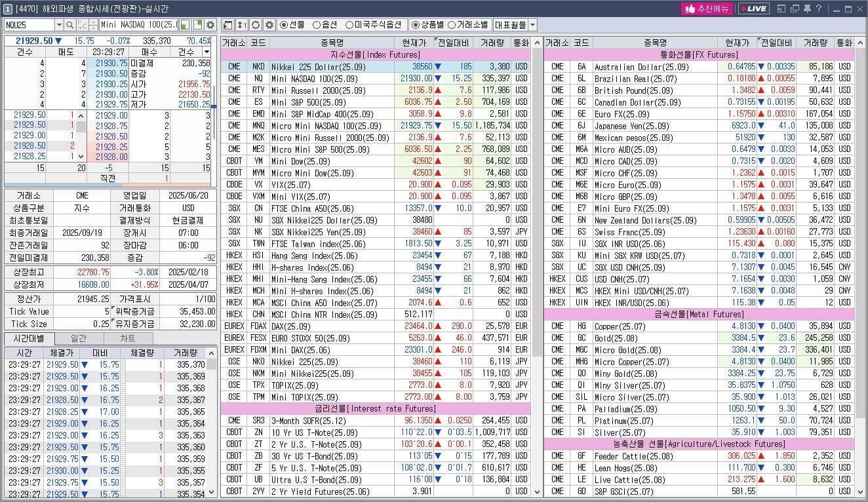
Task: Click the Mini NASDAQ 100 symbol name field
Action: (138, 25)
